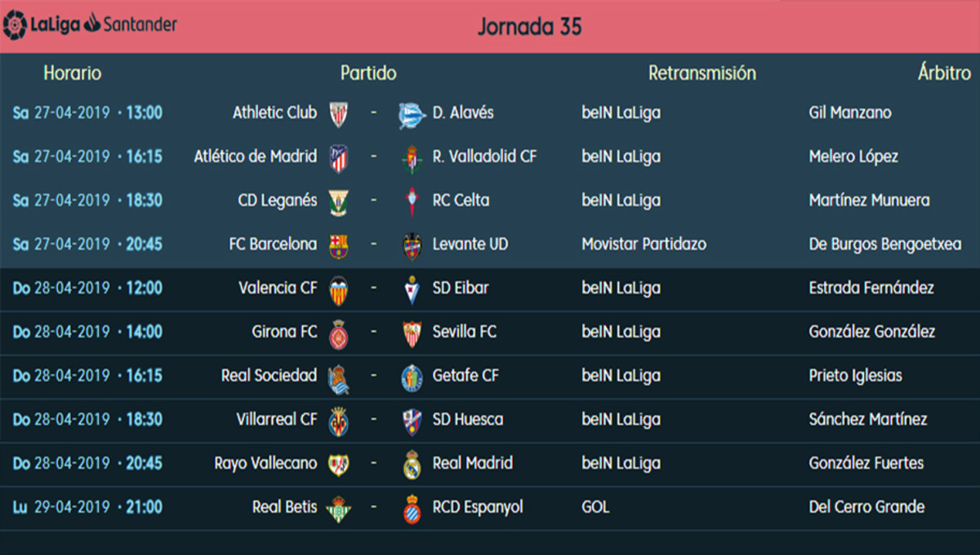The image size is (980, 555).
Task: Select the Retransmisión column header
Action: (x=702, y=73)
